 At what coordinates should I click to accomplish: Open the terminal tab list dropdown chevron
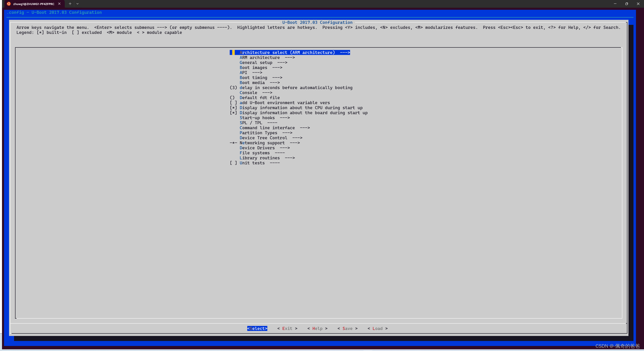click(77, 4)
